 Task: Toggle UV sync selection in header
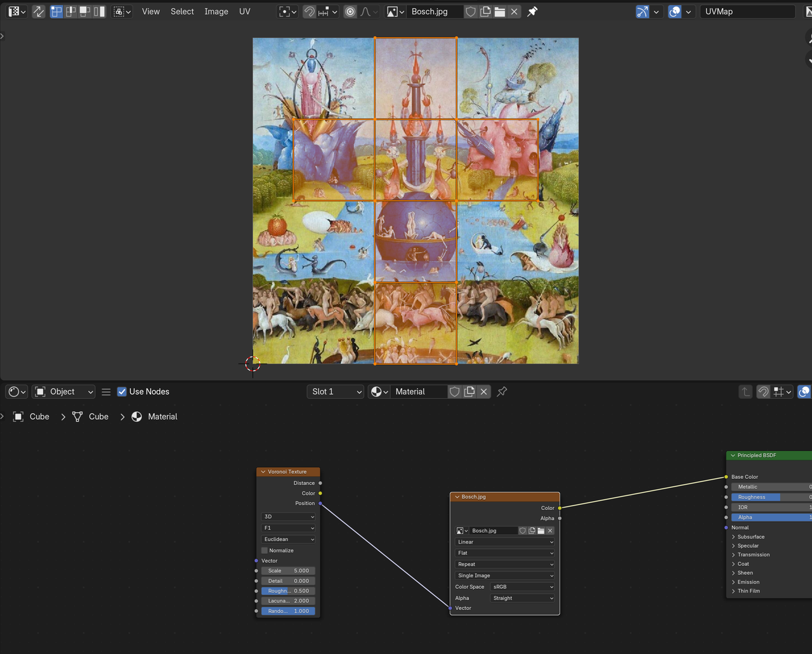click(x=39, y=11)
